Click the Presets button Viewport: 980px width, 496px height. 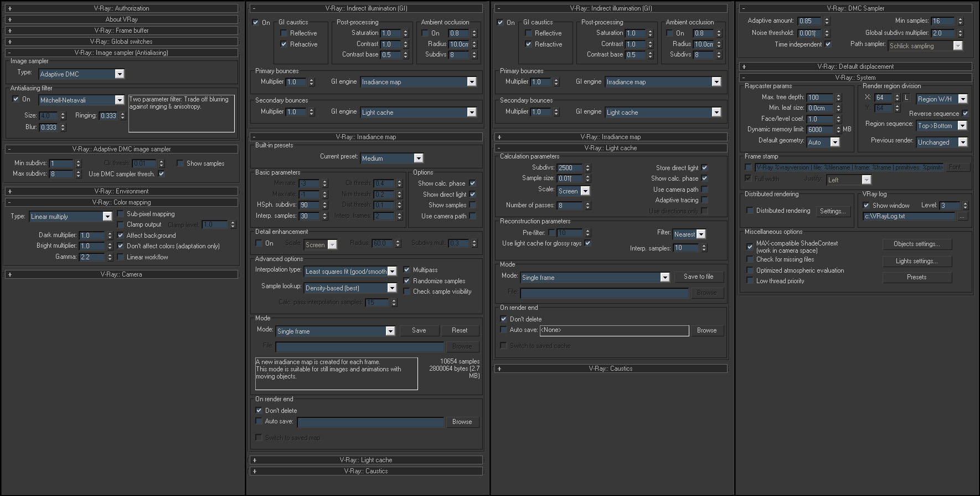point(917,277)
